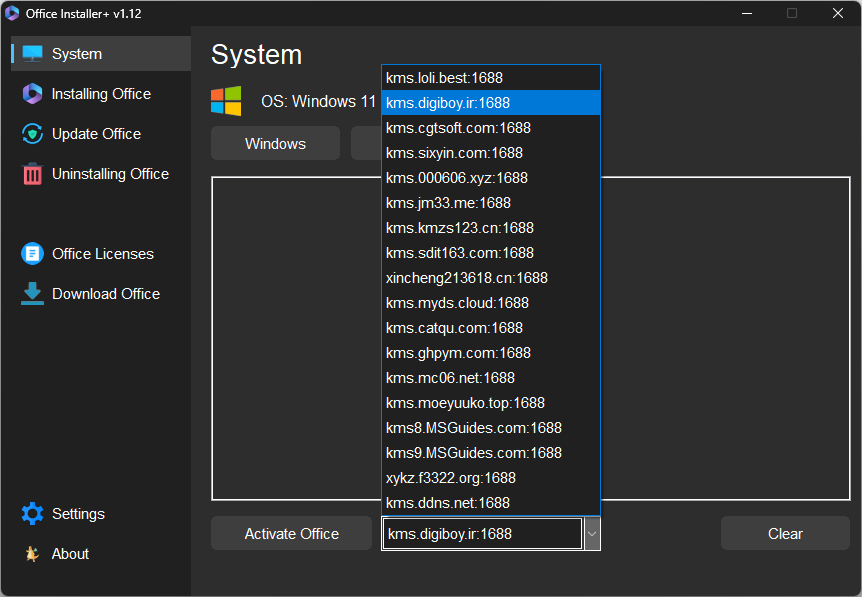
Task: Close the Office Installer+ window
Action: pyautogui.click(x=837, y=13)
